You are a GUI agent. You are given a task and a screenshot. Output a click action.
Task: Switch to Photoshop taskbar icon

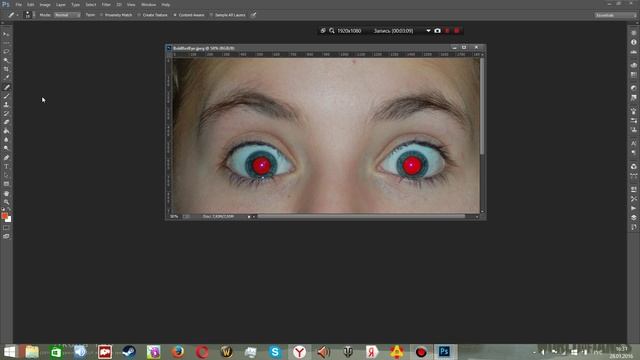click(x=444, y=352)
